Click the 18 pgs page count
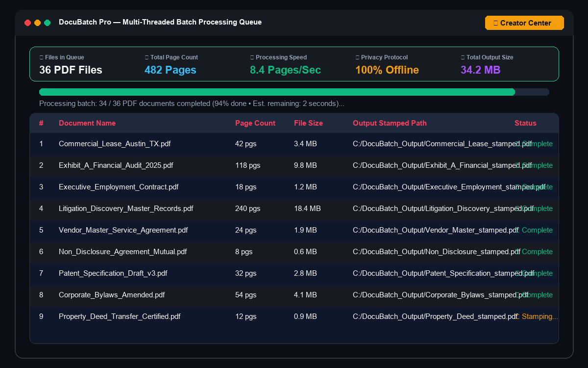Screen dimensions: 588x368 245,187
